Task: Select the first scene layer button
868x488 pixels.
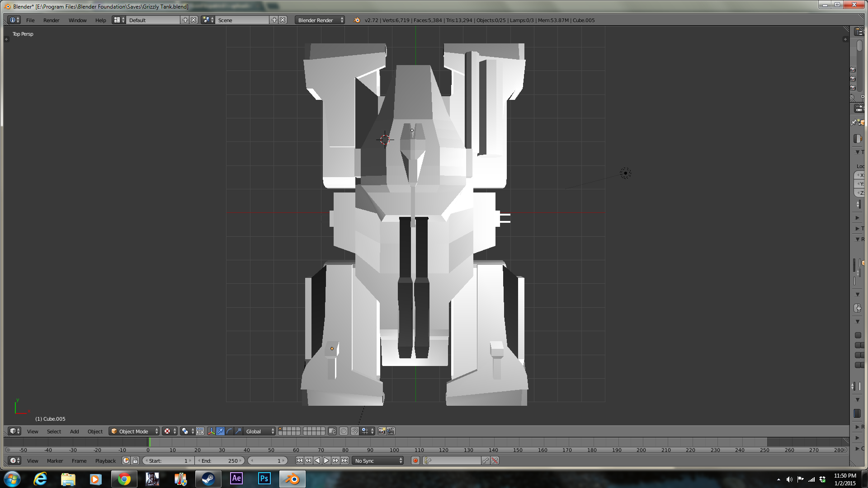Action: click(280, 429)
